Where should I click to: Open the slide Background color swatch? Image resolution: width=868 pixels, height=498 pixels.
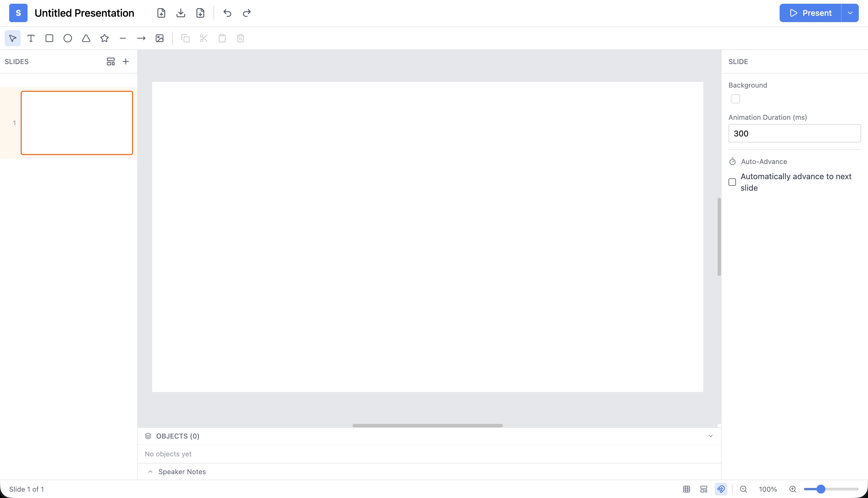735,99
